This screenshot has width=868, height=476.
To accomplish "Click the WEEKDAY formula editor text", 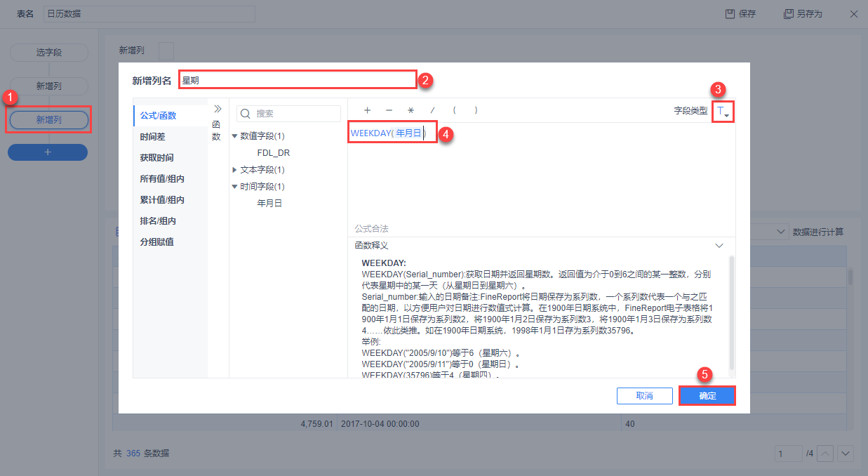I will [389, 133].
